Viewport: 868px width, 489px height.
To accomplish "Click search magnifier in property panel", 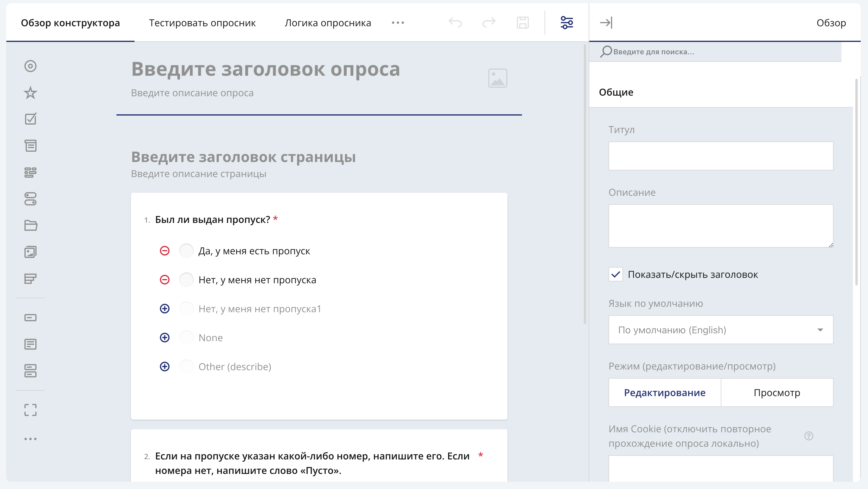I will [606, 52].
